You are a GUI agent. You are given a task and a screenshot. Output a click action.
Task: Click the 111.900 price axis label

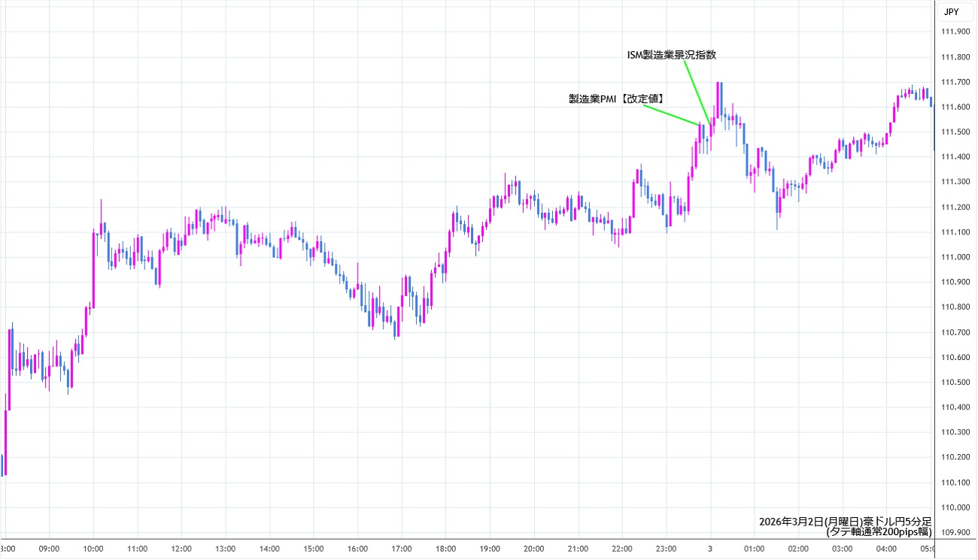954,32
